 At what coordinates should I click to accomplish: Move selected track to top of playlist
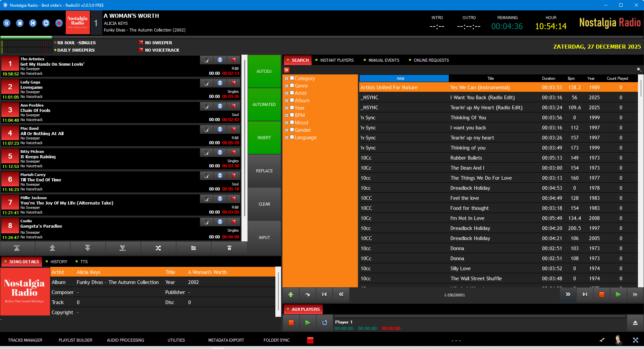click(17, 248)
